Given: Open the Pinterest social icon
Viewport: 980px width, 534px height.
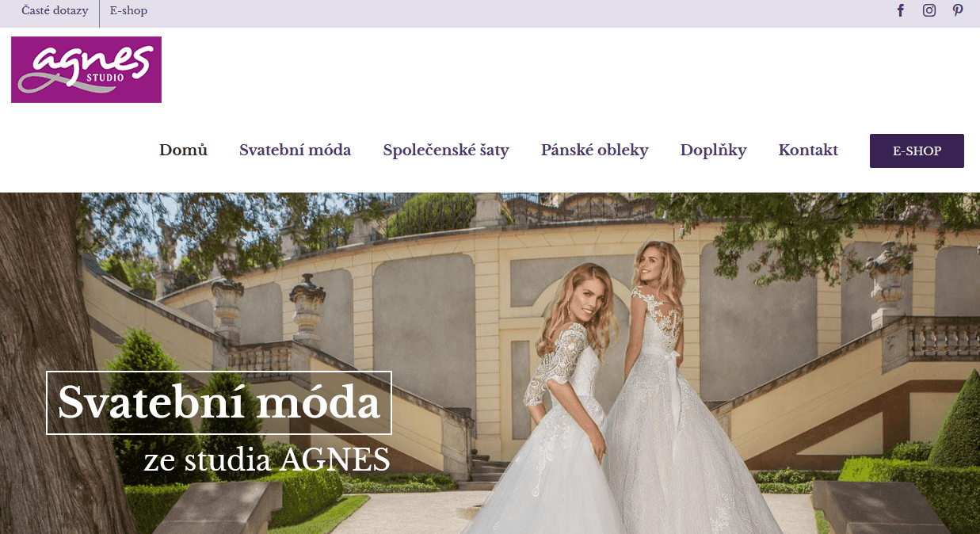Looking at the screenshot, I should pyautogui.click(x=958, y=10).
